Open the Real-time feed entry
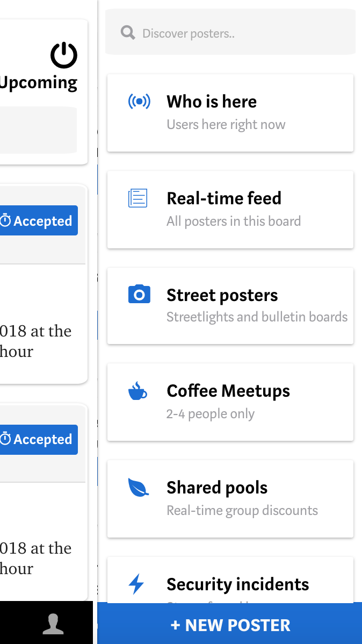Viewport: 362px width, 644px height. tap(230, 210)
